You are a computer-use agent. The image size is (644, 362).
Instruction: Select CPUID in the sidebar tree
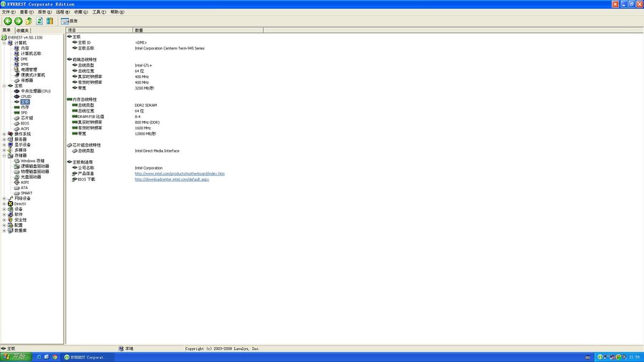pos(26,97)
